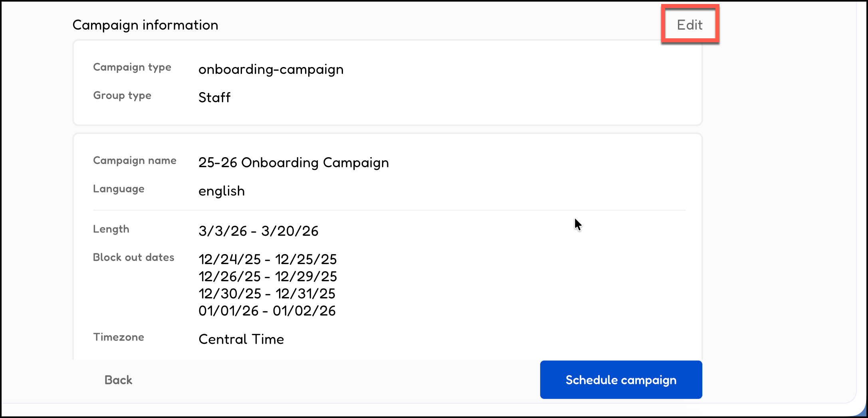
Task: Click the Campaign type label
Action: tap(132, 67)
